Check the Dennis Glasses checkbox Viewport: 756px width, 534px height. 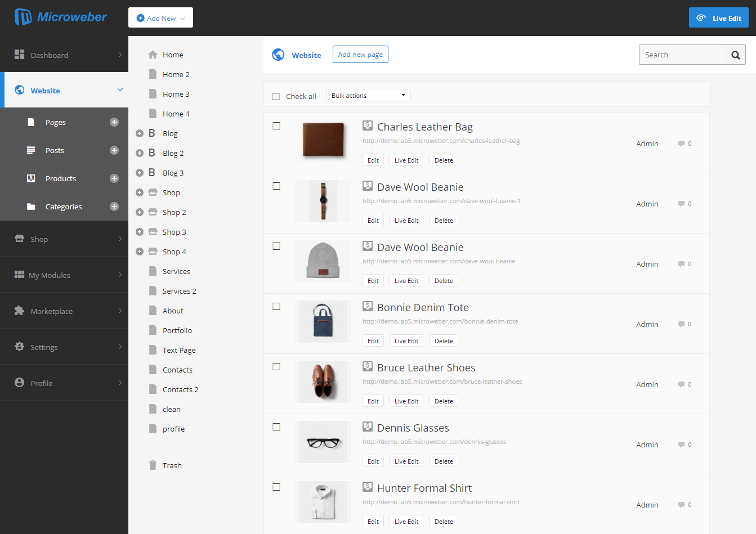pos(276,427)
